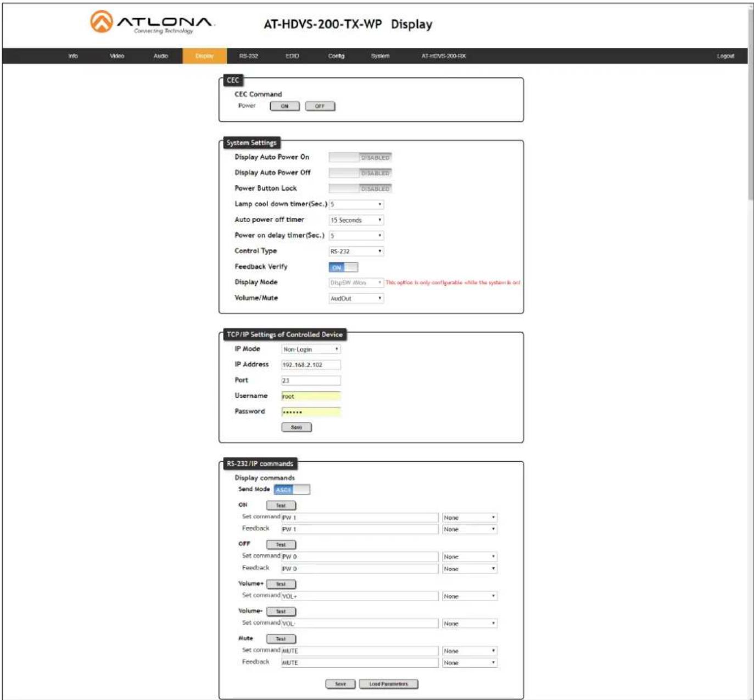
Task: Test the Volume+ command
Action: 281,584
